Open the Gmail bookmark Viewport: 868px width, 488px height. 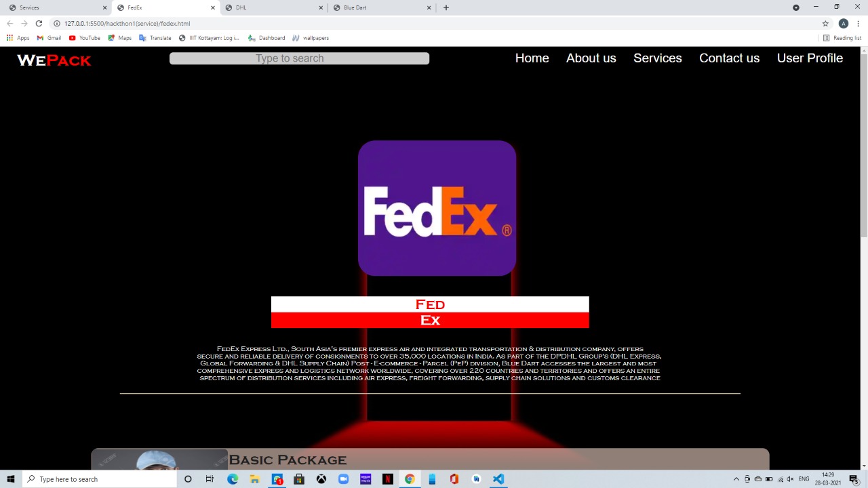[49, 38]
